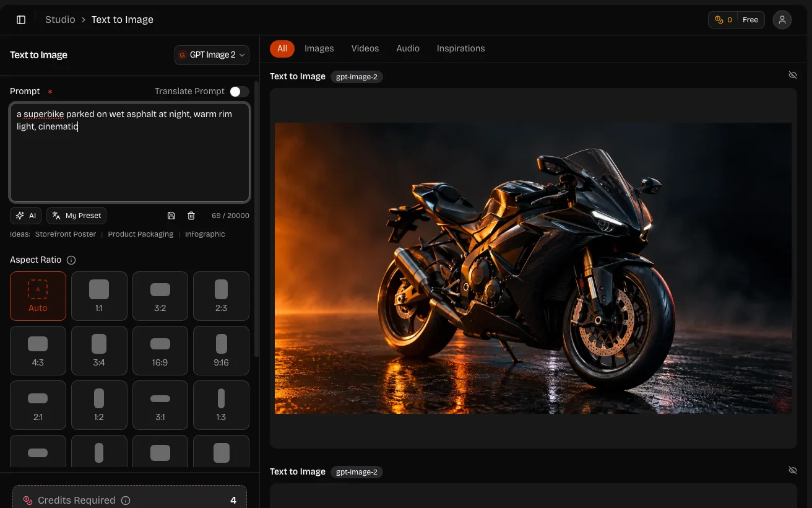This screenshot has width=812, height=508.
Task: Show the All tab
Action: point(282,48)
